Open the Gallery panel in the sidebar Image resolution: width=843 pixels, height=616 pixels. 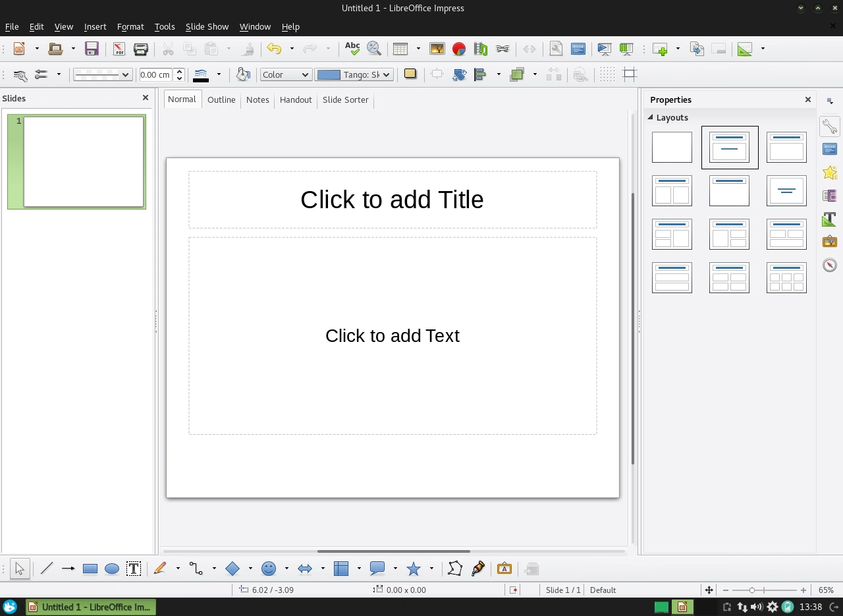click(x=830, y=241)
